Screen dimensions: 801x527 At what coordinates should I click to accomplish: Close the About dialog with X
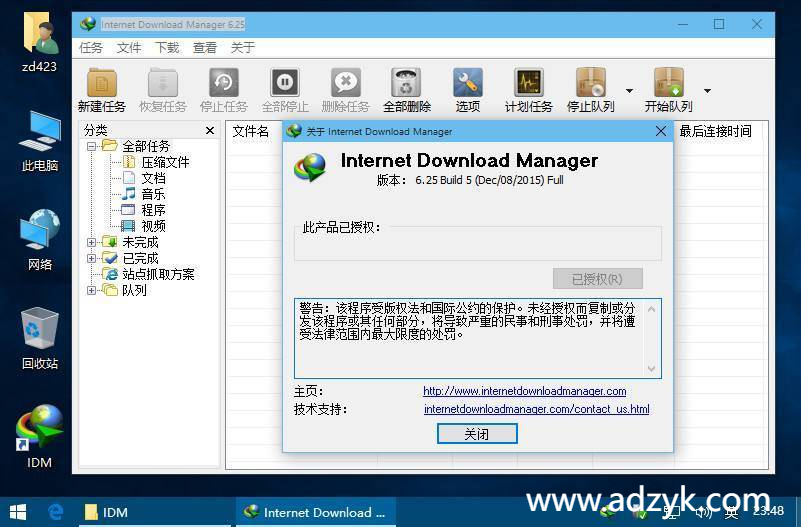pos(661,131)
